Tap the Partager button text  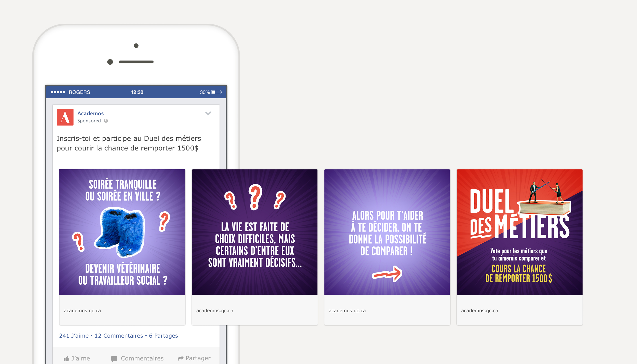point(198,358)
